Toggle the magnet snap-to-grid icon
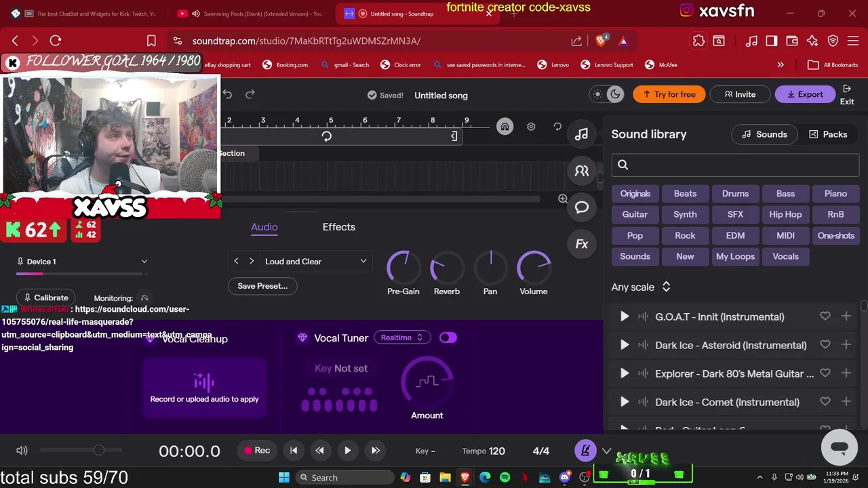This screenshot has width=868, height=488. [505, 127]
